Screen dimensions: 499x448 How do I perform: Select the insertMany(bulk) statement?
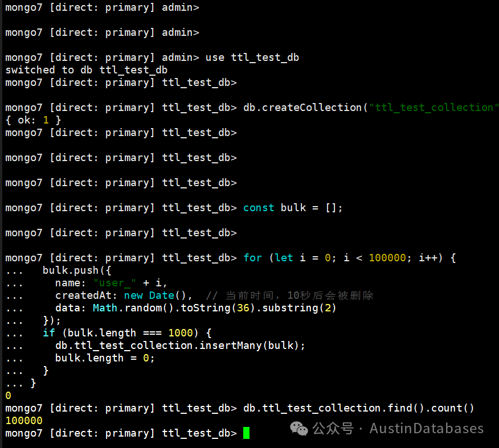click(180, 346)
